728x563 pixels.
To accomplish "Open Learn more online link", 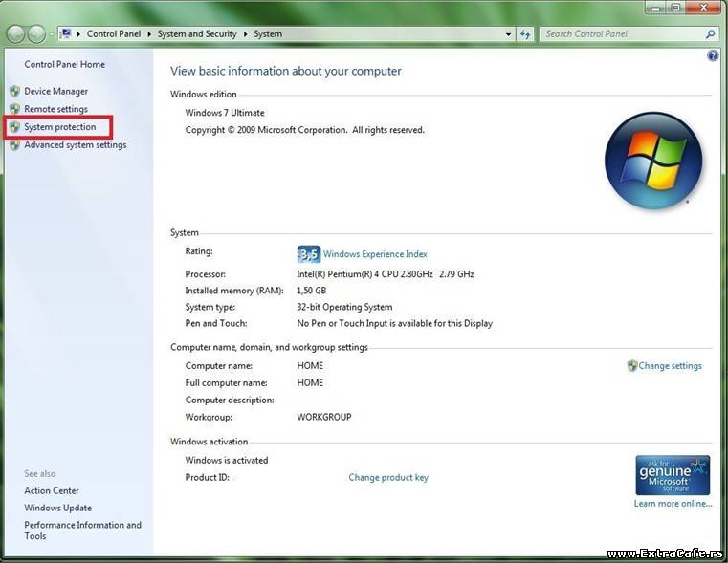I will click(x=673, y=503).
